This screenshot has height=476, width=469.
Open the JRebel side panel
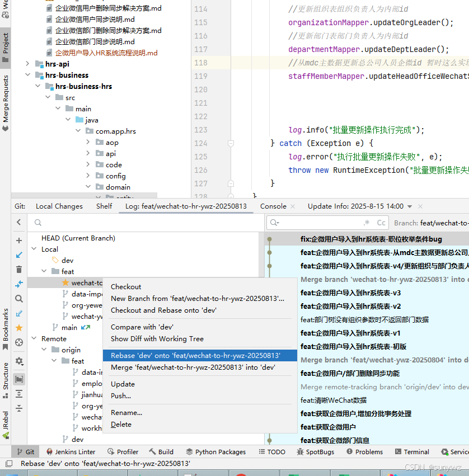click(6, 425)
